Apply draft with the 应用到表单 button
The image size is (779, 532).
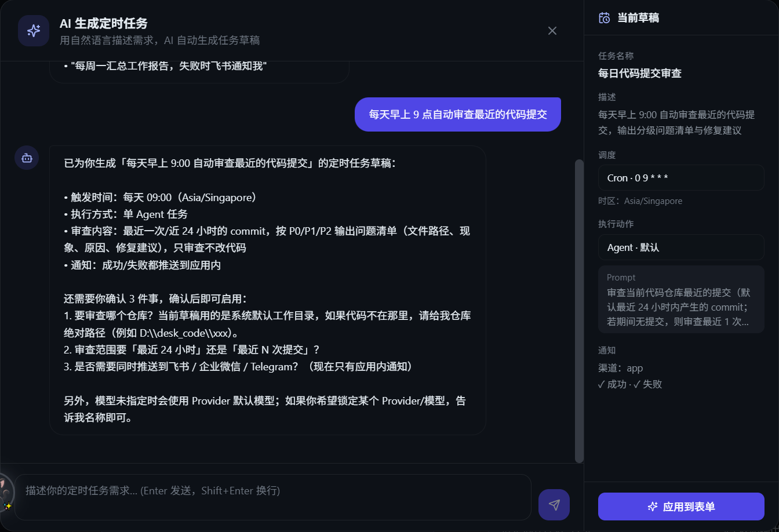point(681,507)
